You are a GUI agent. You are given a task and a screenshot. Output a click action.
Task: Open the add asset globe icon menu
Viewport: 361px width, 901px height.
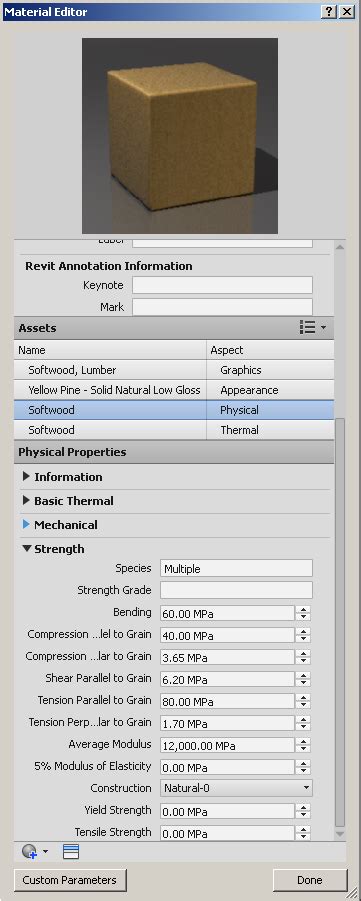coord(34,851)
